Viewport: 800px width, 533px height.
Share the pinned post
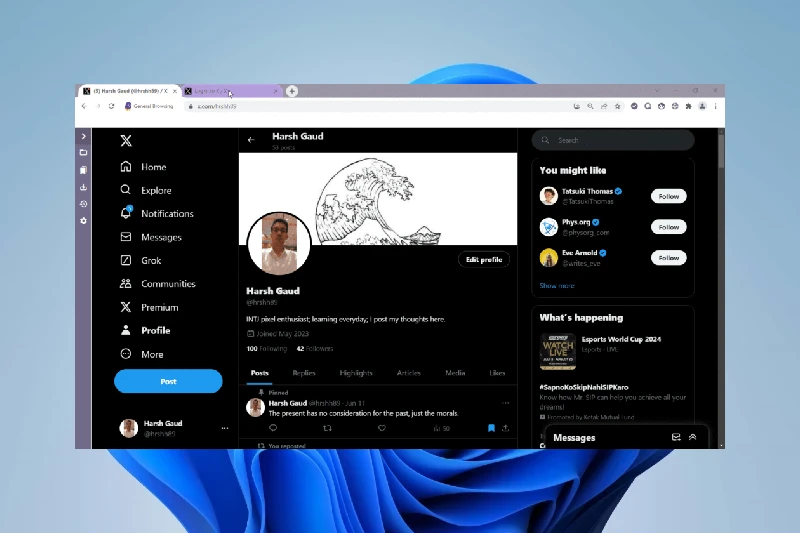point(506,428)
